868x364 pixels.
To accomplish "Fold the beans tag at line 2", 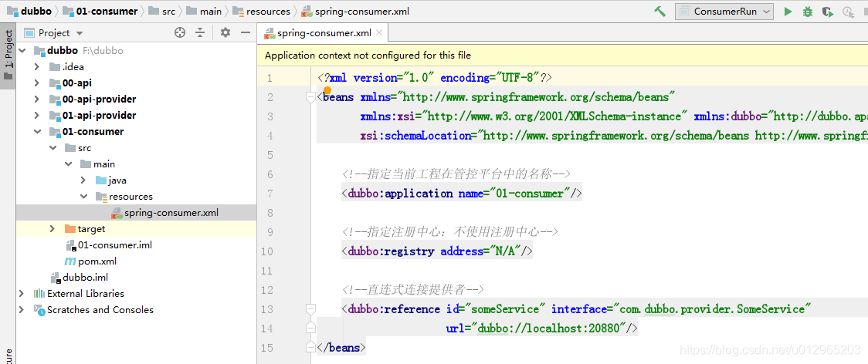I will coord(310,97).
